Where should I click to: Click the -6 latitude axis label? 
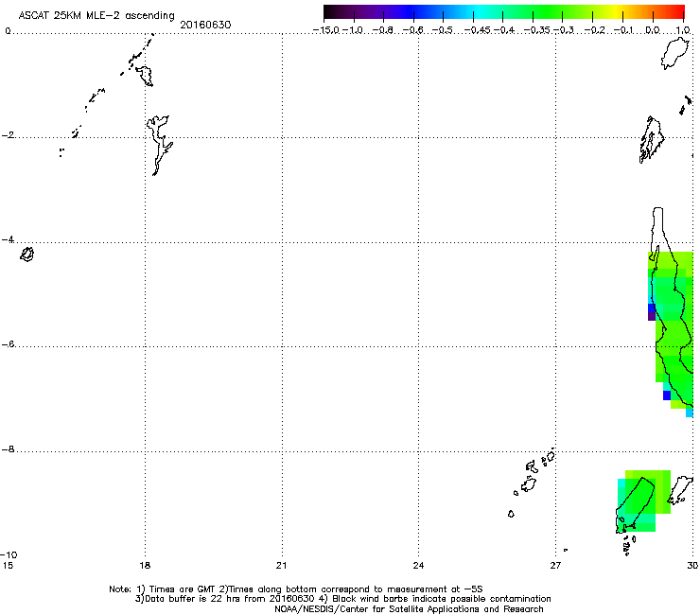[8, 344]
